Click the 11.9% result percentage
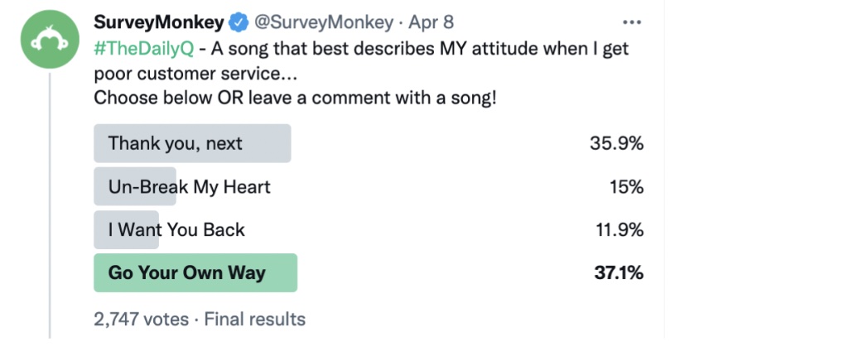The image size is (868, 361). 620,230
